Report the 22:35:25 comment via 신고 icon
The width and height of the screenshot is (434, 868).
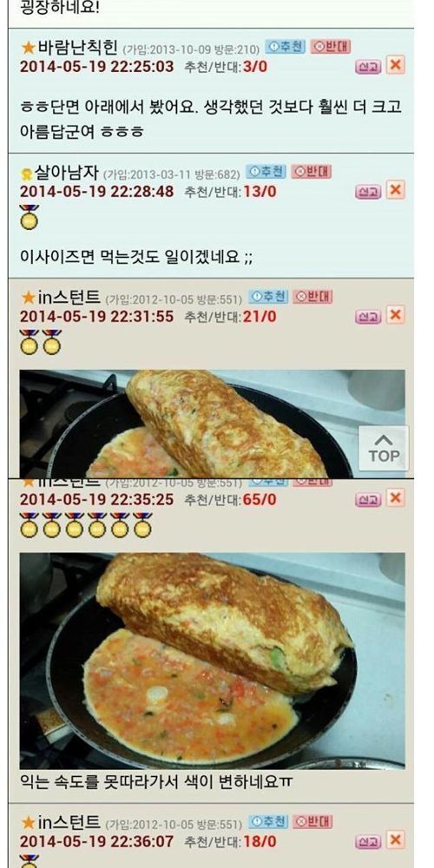(368, 500)
